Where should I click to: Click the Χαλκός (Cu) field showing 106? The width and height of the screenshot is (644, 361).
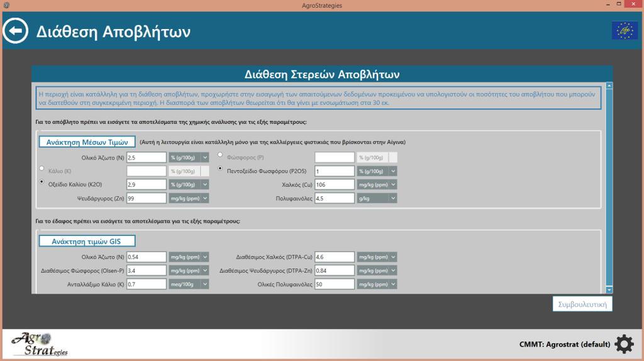coord(335,185)
